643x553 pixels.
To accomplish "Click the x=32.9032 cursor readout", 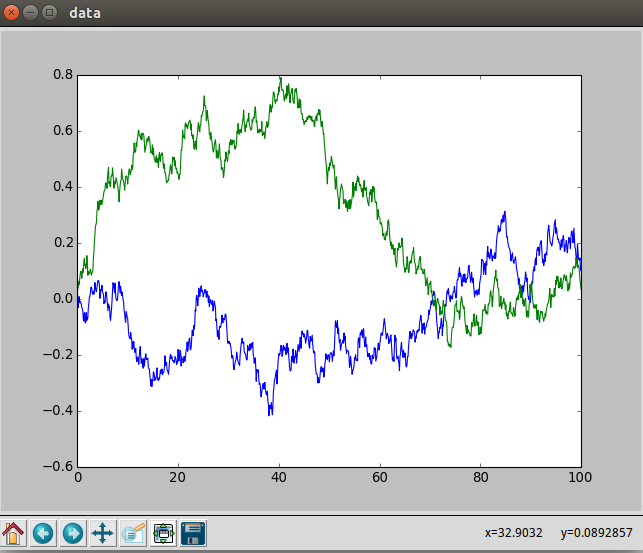I will tap(513, 533).
